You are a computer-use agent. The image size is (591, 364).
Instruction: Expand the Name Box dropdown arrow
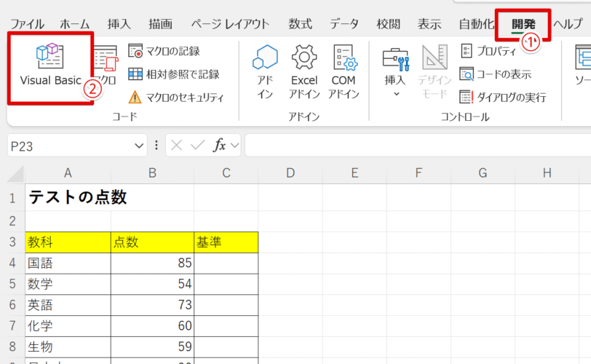139,146
